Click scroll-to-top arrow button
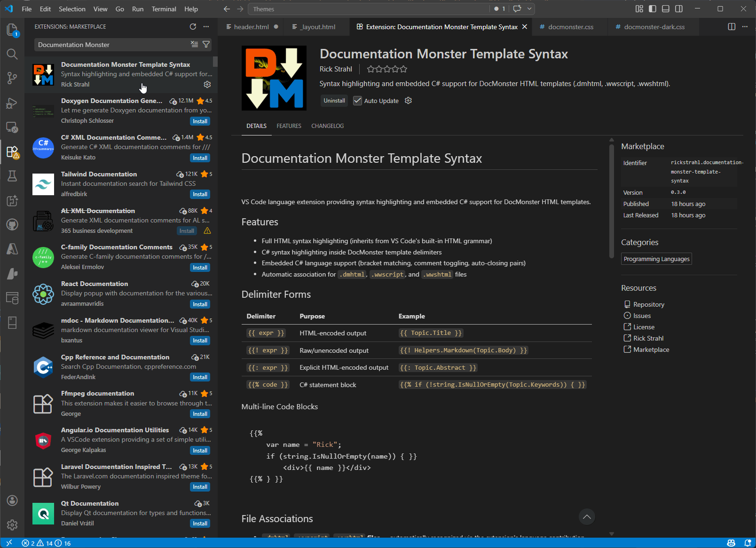 (587, 517)
